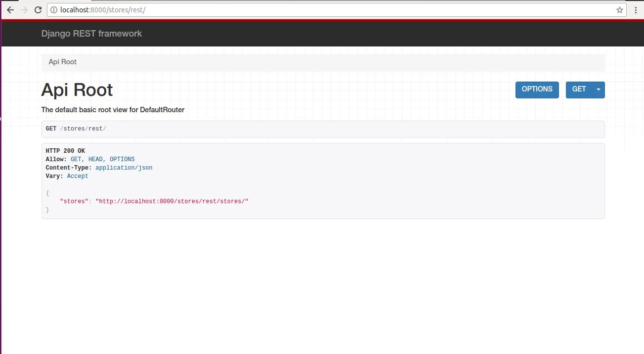
Task: Bookmark this page with the star icon
Action: click(619, 10)
